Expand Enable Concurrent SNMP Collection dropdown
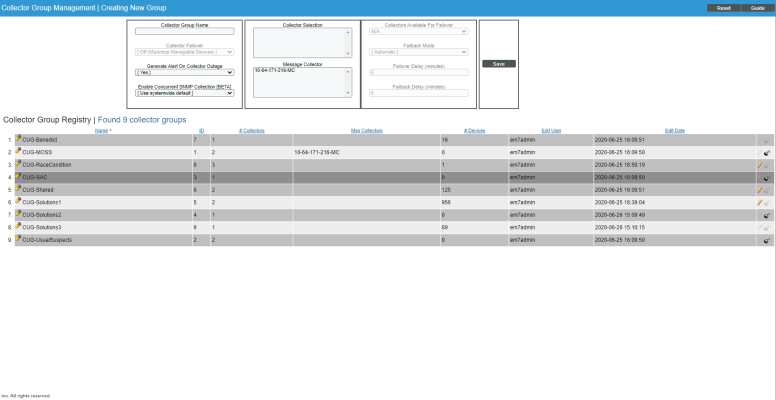The width and height of the screenshot is (776, 400). pyautogui.click(x=184, y=93)
